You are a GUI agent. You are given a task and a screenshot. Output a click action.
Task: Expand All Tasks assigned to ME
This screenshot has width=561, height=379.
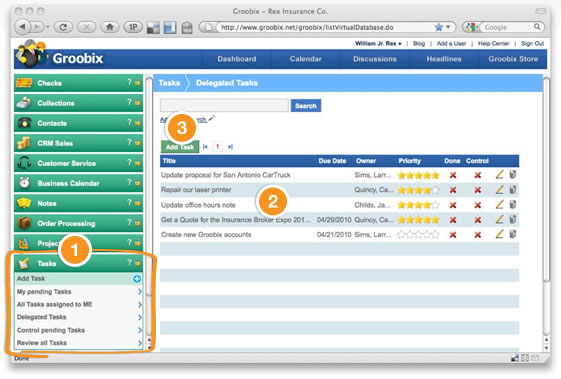coord(140,305)
